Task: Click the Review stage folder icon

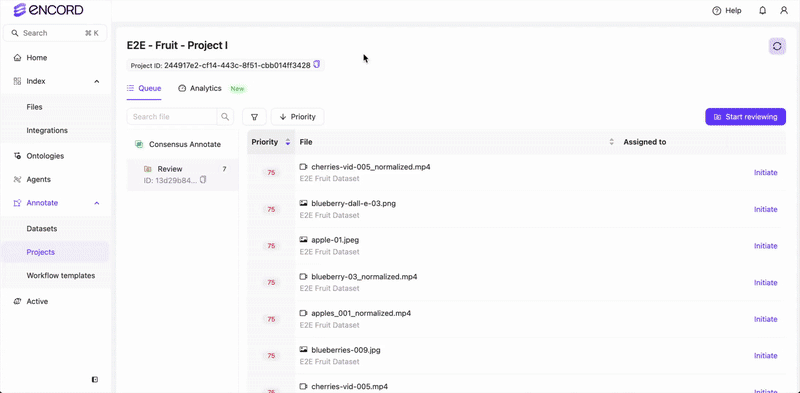Action: 147,169
